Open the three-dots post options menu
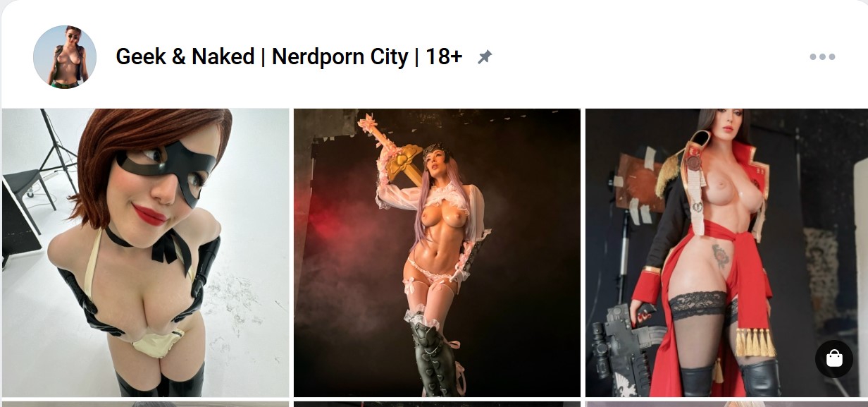 (822, 57)
